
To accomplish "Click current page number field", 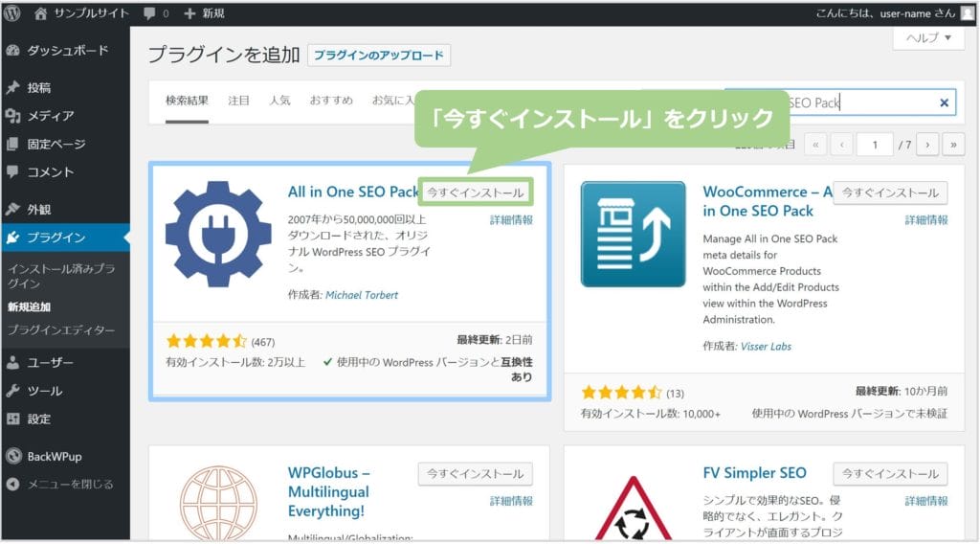I will click(x=875, y=145).
